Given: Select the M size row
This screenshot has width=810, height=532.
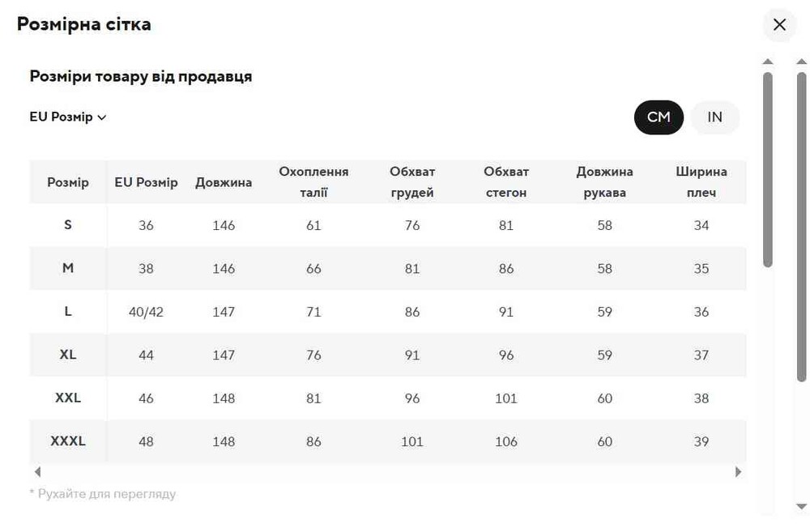Looking at the screenshot, I should [x=68, y=268].
